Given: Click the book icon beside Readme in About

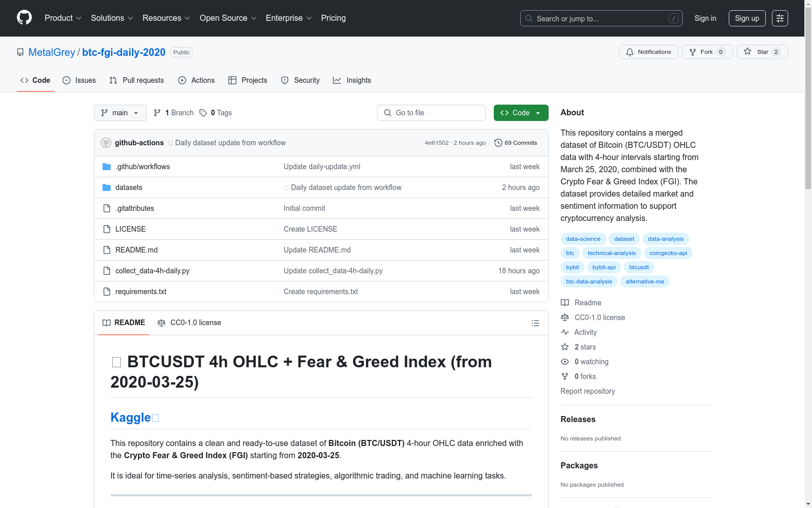Looking at the screenshot, I should coord(565,303).
